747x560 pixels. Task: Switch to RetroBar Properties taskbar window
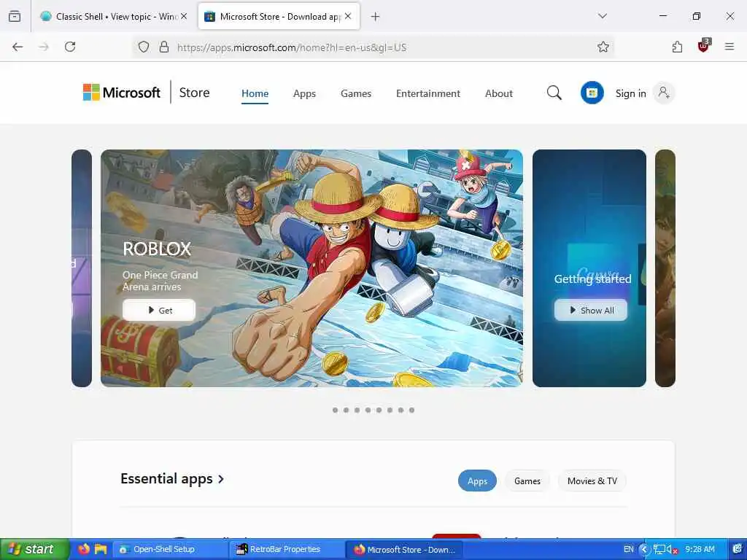pyautogui.click(x=286, y=549)
